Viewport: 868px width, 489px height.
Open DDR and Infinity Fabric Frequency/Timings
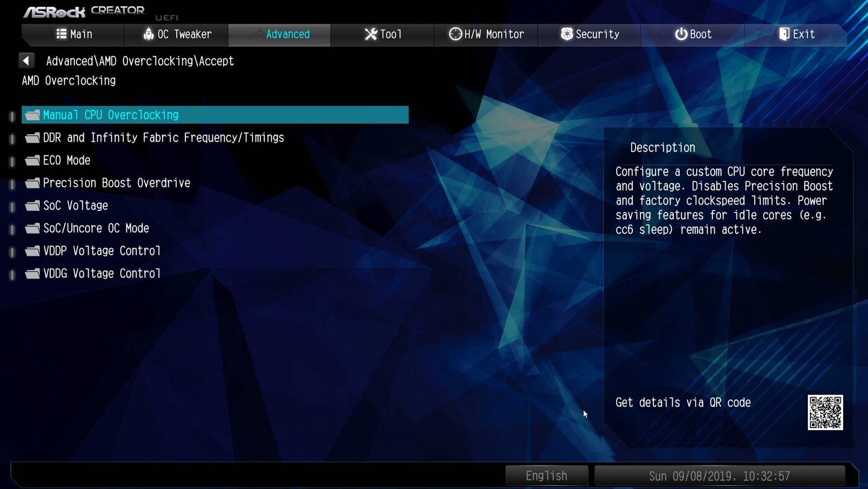[x=163, y=138]
